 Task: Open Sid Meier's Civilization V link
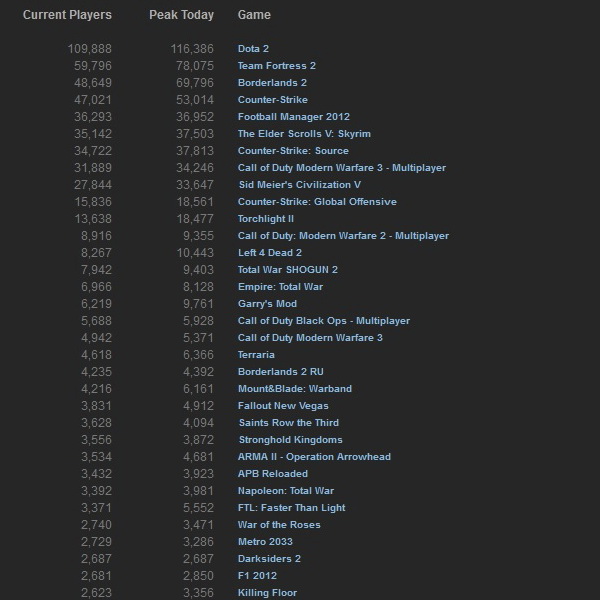300,185
